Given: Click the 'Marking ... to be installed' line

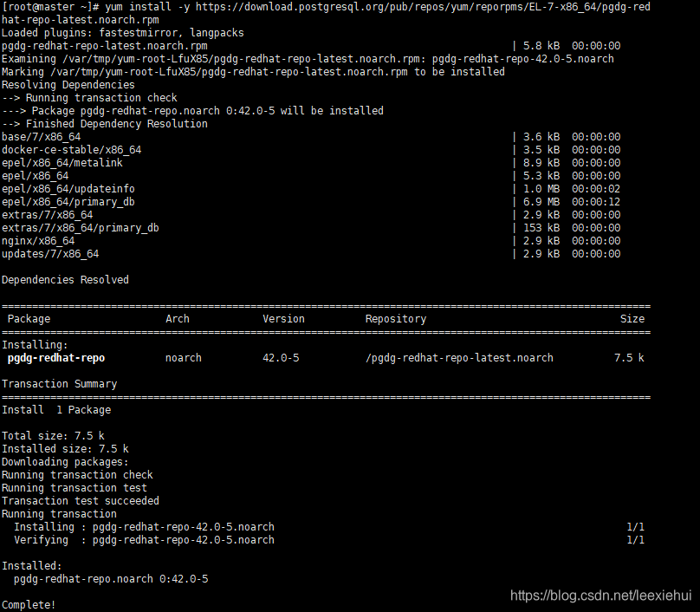Looking at the screenshot, I should click(253, 72).
